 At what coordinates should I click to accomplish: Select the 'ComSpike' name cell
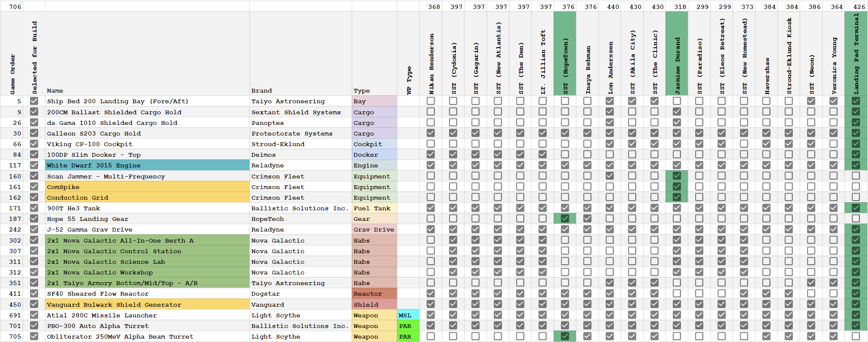[148, 187]
